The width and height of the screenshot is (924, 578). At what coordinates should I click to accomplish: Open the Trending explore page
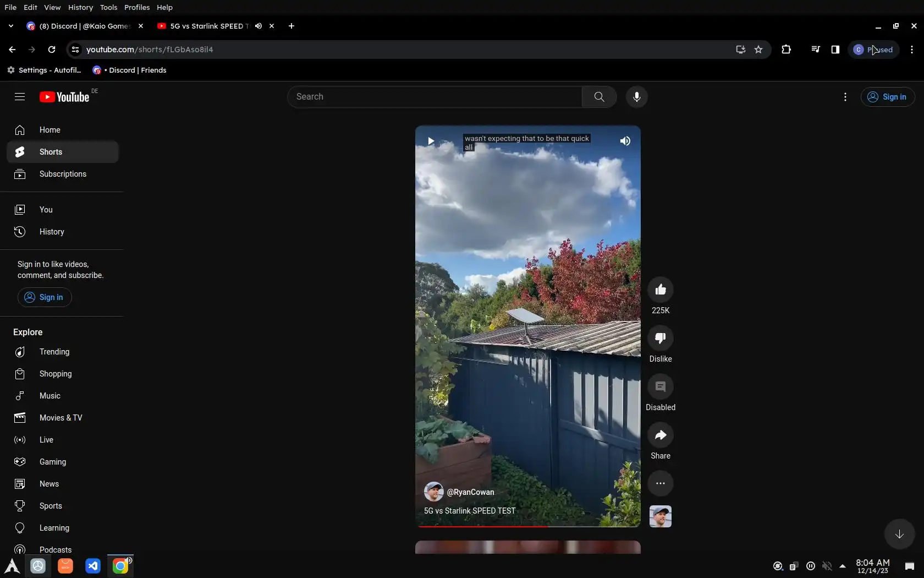(x=63, y=352)
